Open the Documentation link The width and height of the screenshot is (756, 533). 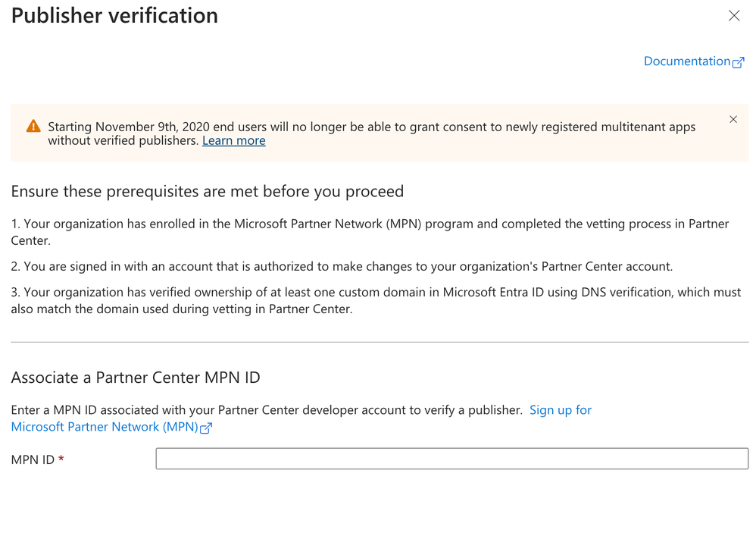coord(686,61)
